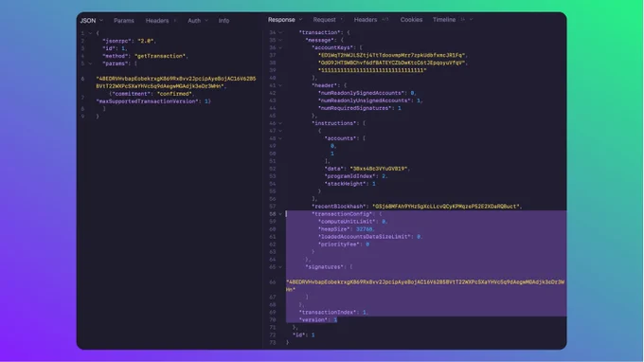644x362 pixels.
Task: Click the signature string in request params
Action: click(x=176, y=82)
